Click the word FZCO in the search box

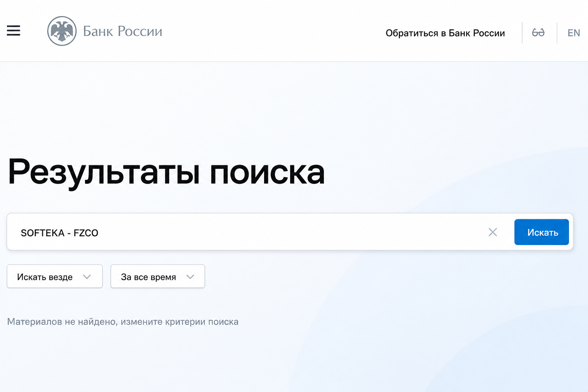[x=86, y=233]
